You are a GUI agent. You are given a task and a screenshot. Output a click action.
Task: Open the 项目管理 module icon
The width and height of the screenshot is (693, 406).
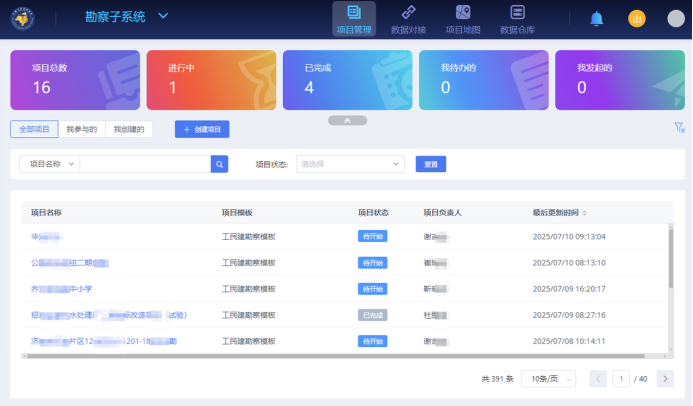click(x=353, y=14)
